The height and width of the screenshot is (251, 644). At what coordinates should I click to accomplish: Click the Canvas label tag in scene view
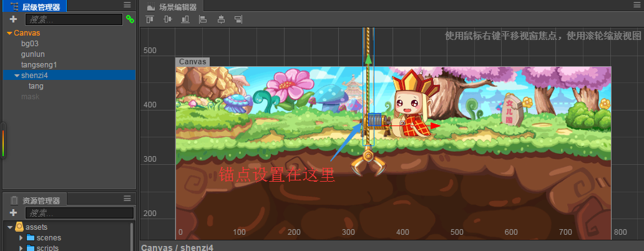pyautogui.click(x=193, y=62)
